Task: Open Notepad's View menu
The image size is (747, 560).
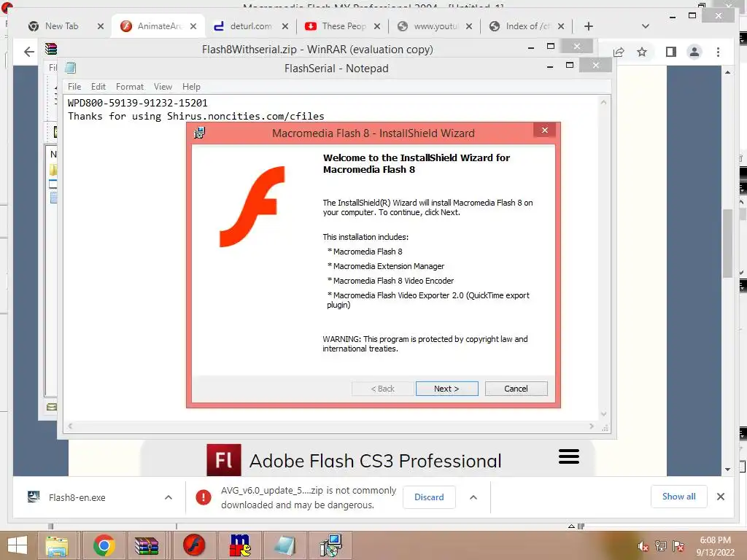Action: point(163,87)
